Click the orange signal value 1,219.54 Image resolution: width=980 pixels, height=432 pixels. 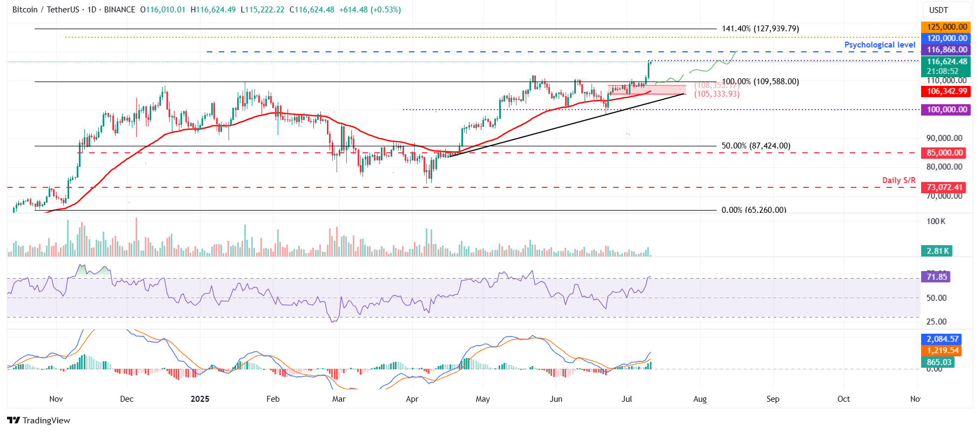tap(942, 350)
